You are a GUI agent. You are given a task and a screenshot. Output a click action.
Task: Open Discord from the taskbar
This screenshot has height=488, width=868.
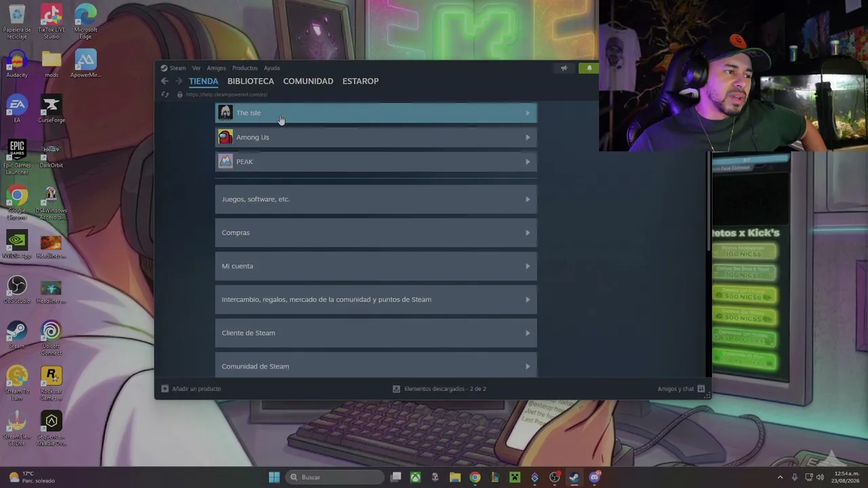click(x=595, y=477)
